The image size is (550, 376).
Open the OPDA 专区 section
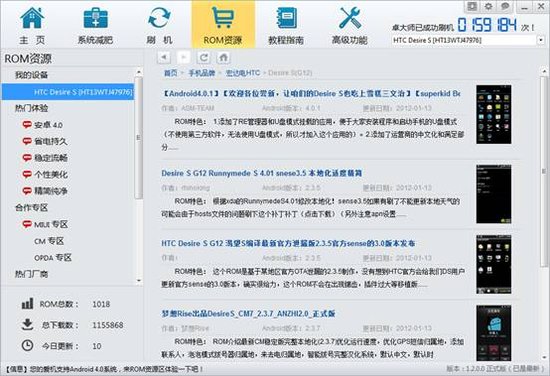coord(53,257)
